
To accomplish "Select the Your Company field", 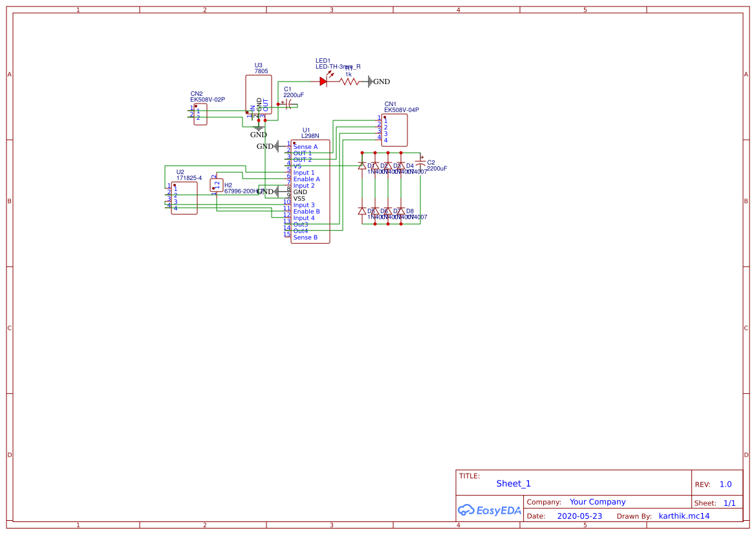I will [x=597, y=501].
